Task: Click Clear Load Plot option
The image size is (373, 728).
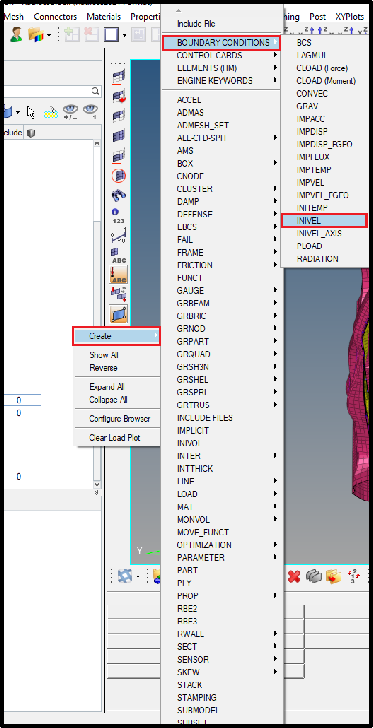Action: click(x=115, y=438)
